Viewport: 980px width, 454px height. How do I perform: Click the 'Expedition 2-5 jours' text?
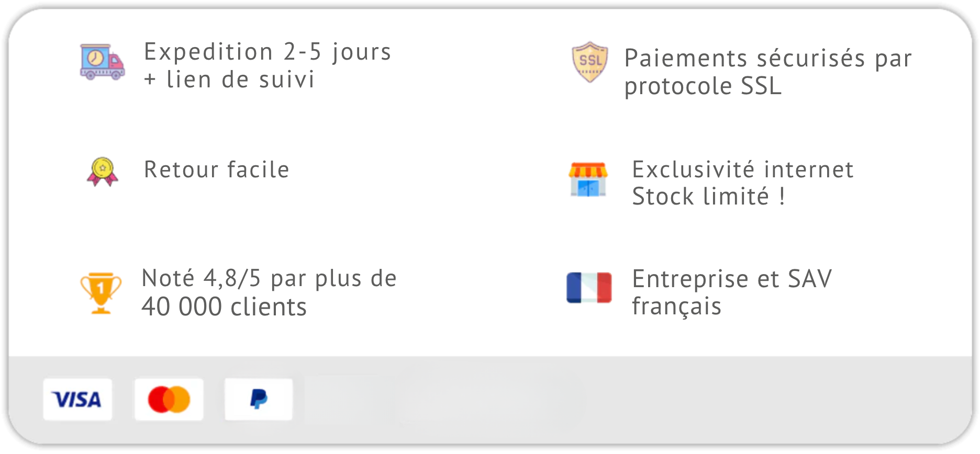point(268,52)
